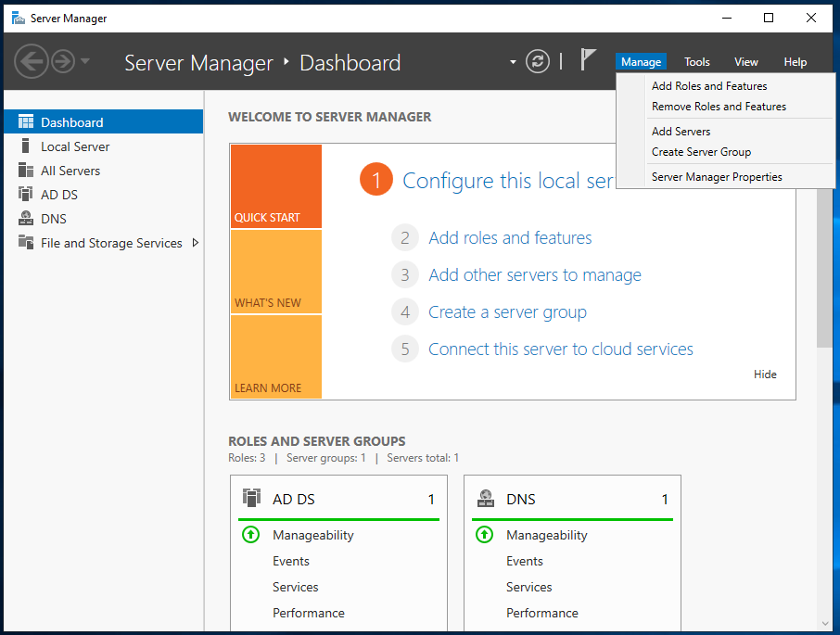The width and height of the screenshot is (840, 635).
Task: Click the DNS sidebar icon
Action: [x=26, y=218]
